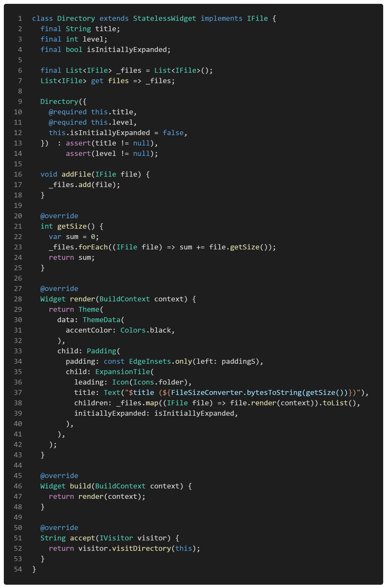Click '@required' before this.title
This screenshot has height=588, width=387.
pos(68,112)
